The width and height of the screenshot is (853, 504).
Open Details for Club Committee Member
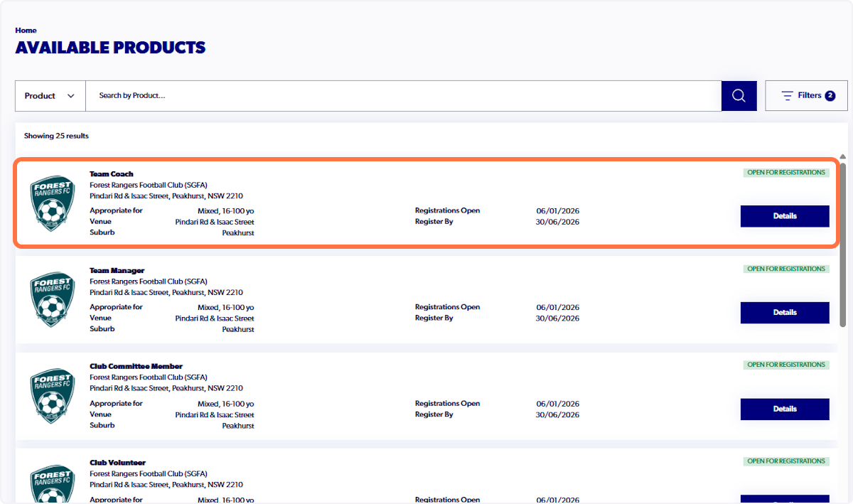[x=785, y=409]
